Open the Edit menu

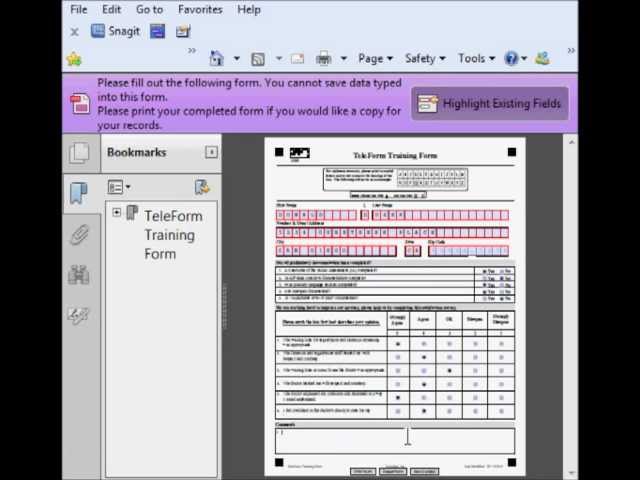[111, 9]
